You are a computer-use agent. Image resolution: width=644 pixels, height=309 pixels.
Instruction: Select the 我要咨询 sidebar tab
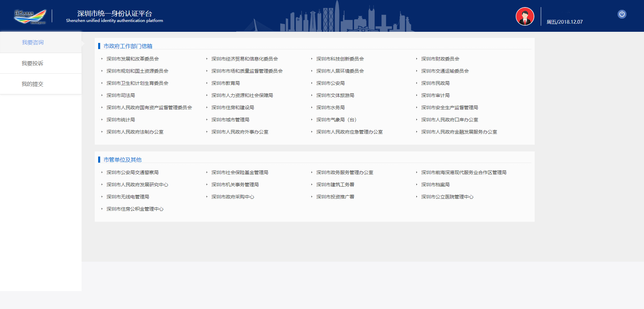33,43
